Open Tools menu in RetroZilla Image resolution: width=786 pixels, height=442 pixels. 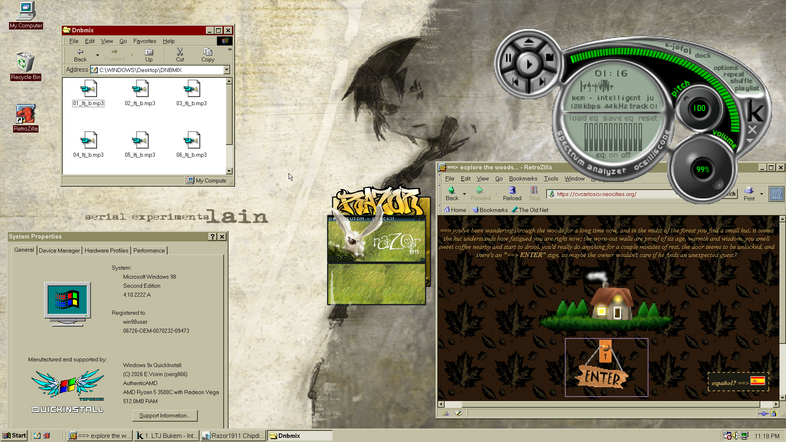[x=551, y=179]
